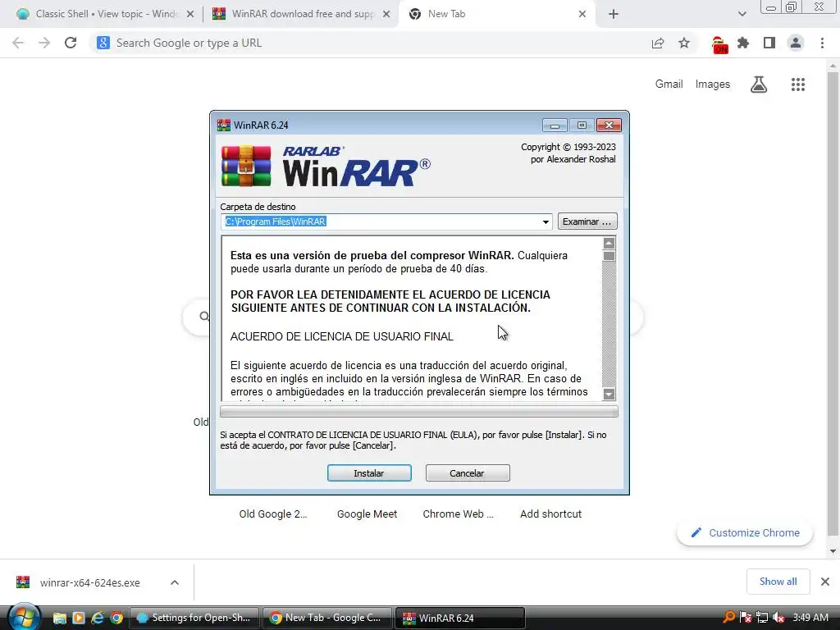Open the file explorer taskbar icon
Viewport: 840px width, 630px height.
point(59,618)
